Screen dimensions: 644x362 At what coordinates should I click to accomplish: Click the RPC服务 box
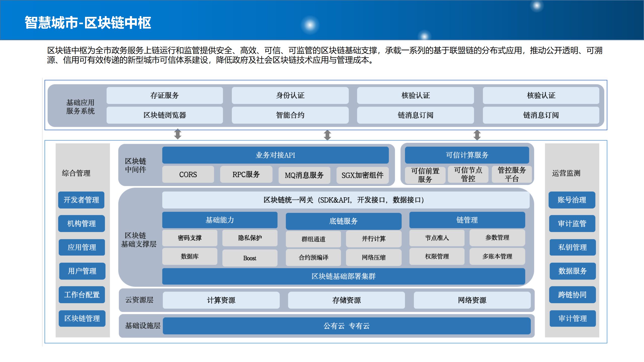(246, 174)
